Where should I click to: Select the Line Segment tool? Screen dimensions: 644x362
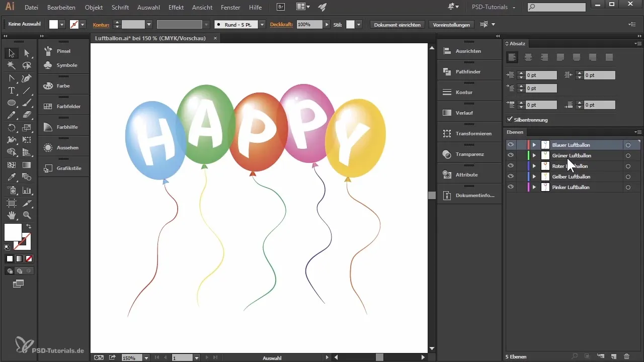[27, 90]
